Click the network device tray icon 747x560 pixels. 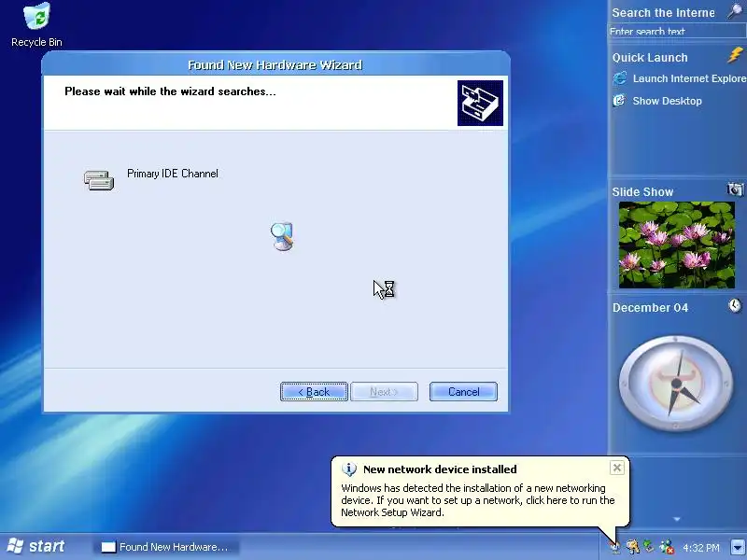click(x=615, y=547)
